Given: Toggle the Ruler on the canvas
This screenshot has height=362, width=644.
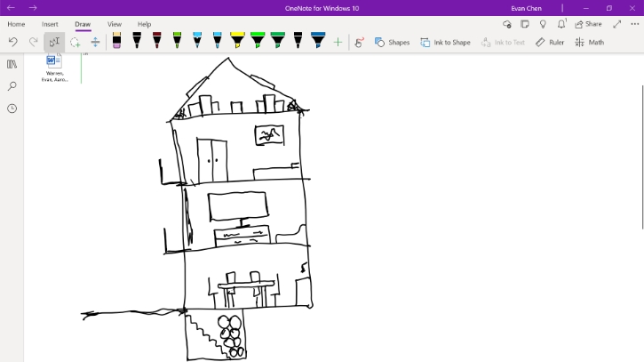Looking at the screenshot, I should coord(549,42).
